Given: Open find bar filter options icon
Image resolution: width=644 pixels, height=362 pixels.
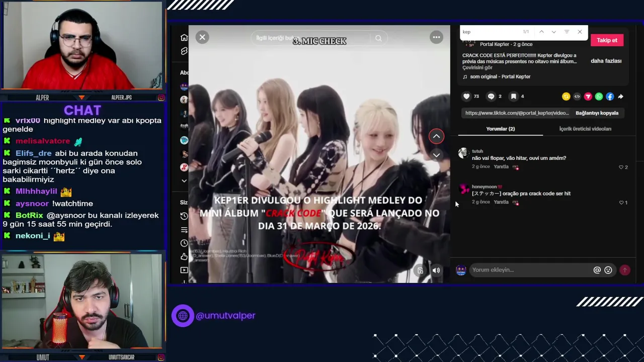Looking at the screenshot, I should pyautogui.click(x=567, y=32).
